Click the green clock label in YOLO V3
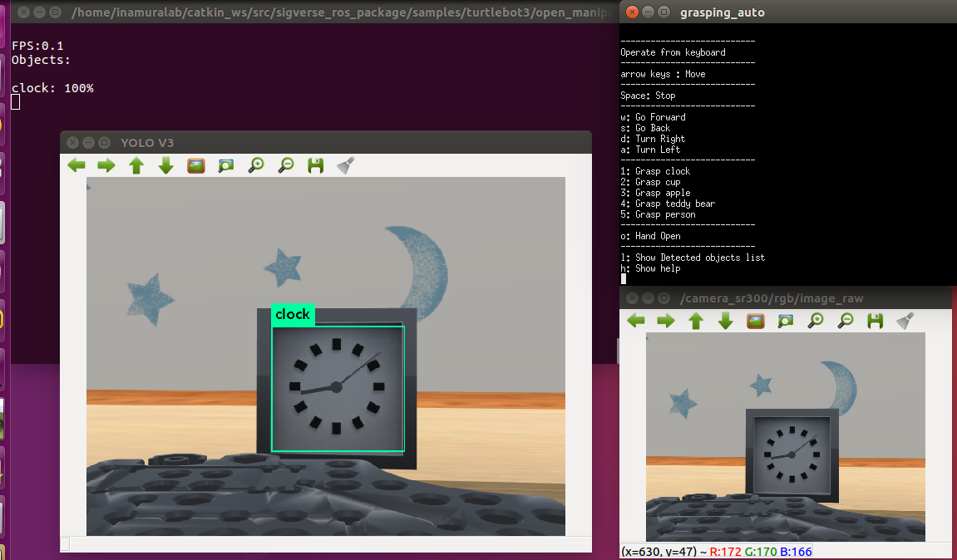Screen dimensions: 957x560 [x=292, y=314]
